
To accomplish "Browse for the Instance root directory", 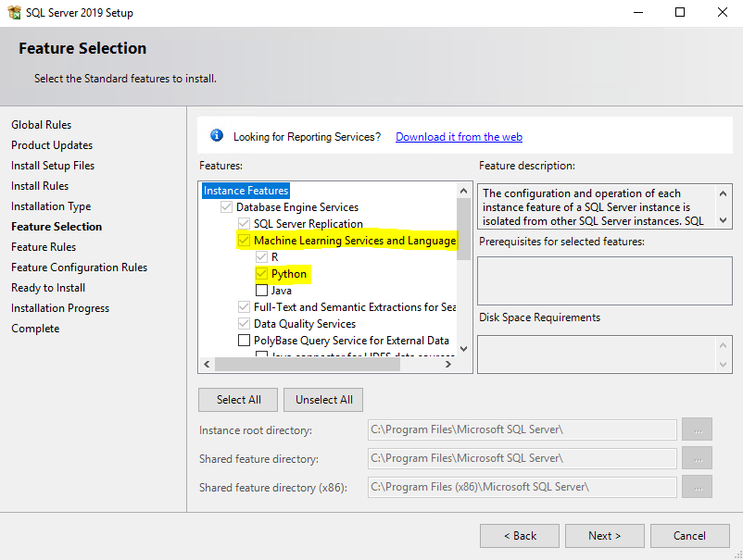I will click(697, 429).
